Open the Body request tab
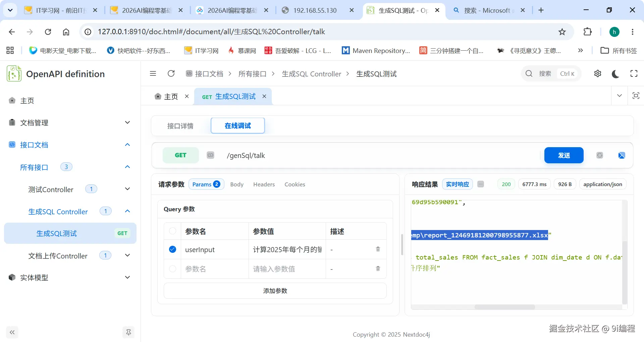 pyautogui.click(x=237, y=184)
